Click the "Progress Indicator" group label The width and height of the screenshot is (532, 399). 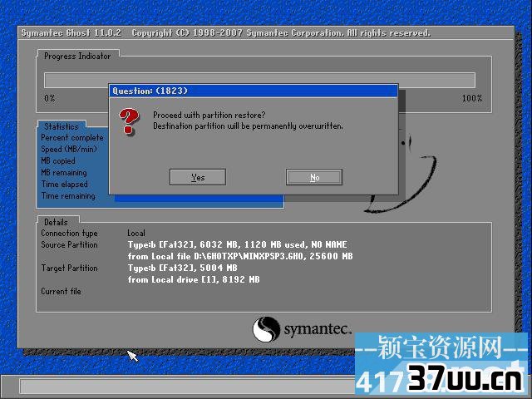77,56
